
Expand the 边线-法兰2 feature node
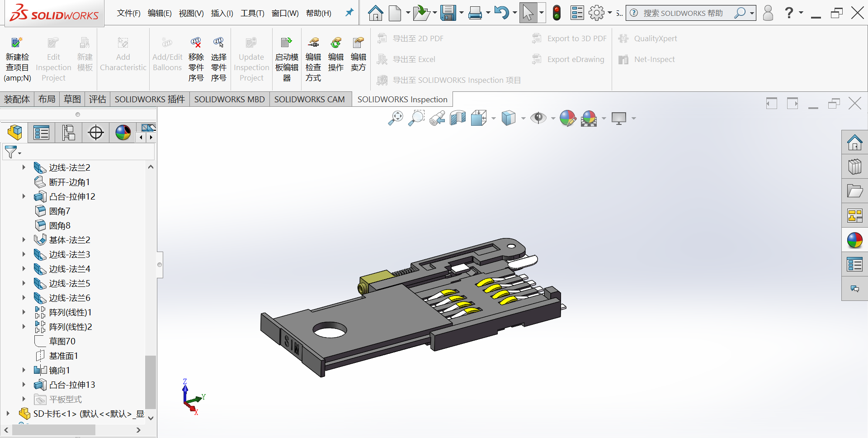tap(24, 167)
